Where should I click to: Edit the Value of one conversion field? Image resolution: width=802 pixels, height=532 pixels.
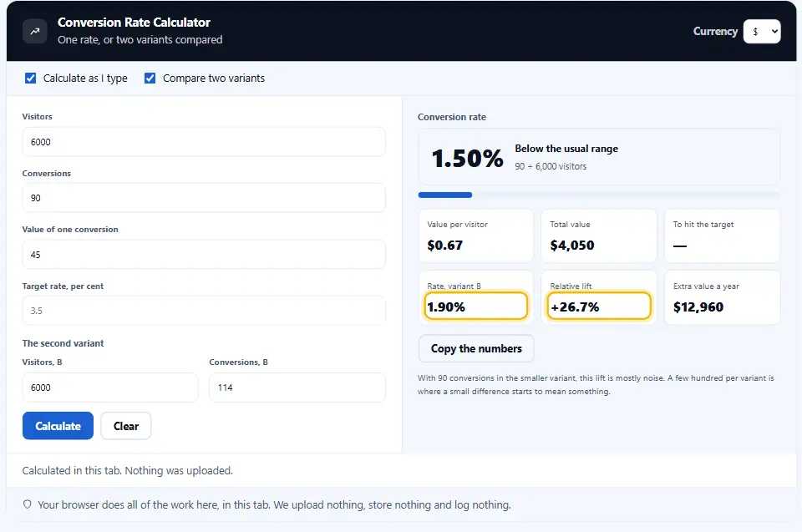[x=204, y=254]
